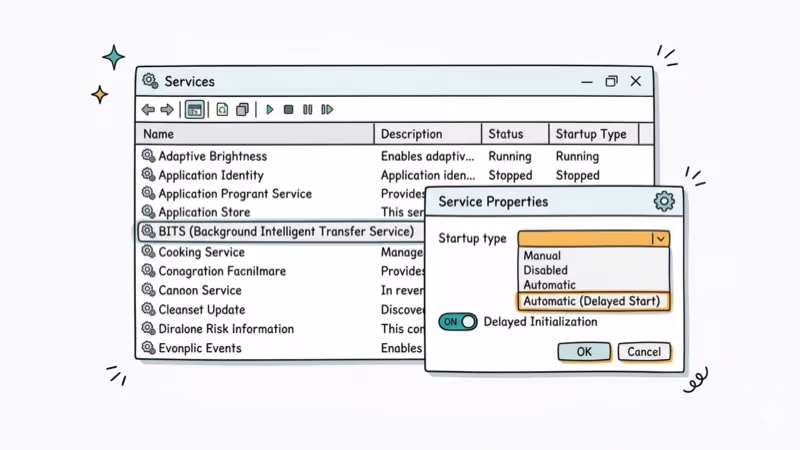Go back with the left arrow icon

pyautogui.click(x=148, y=110)
